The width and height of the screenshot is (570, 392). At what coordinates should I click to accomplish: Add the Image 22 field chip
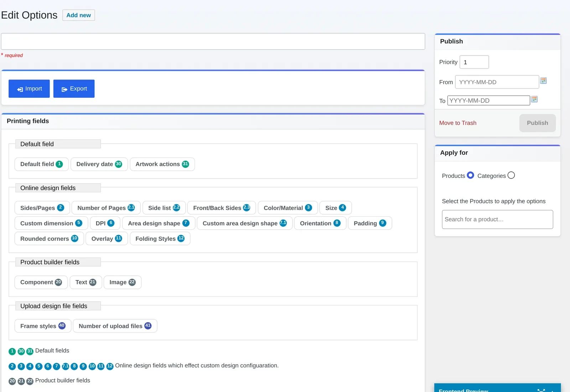tap(123, 282)
